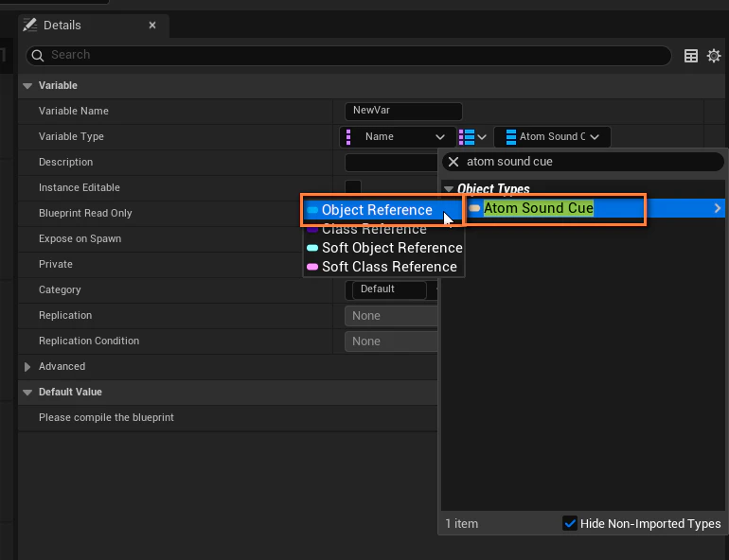Click the Details tab pencil icon
Screen dimensions: 729x560
[x=29, y=26]
